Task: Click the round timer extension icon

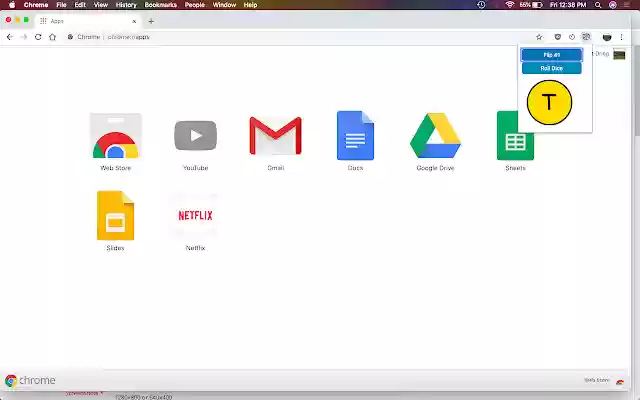Action: [572, 37]
